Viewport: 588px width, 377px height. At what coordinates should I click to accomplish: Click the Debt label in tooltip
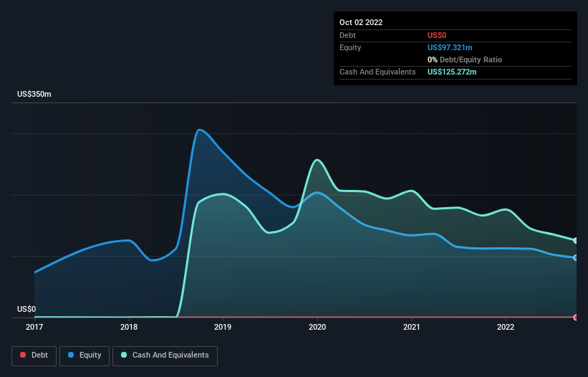pyautogui.click(x=347, y=35)
